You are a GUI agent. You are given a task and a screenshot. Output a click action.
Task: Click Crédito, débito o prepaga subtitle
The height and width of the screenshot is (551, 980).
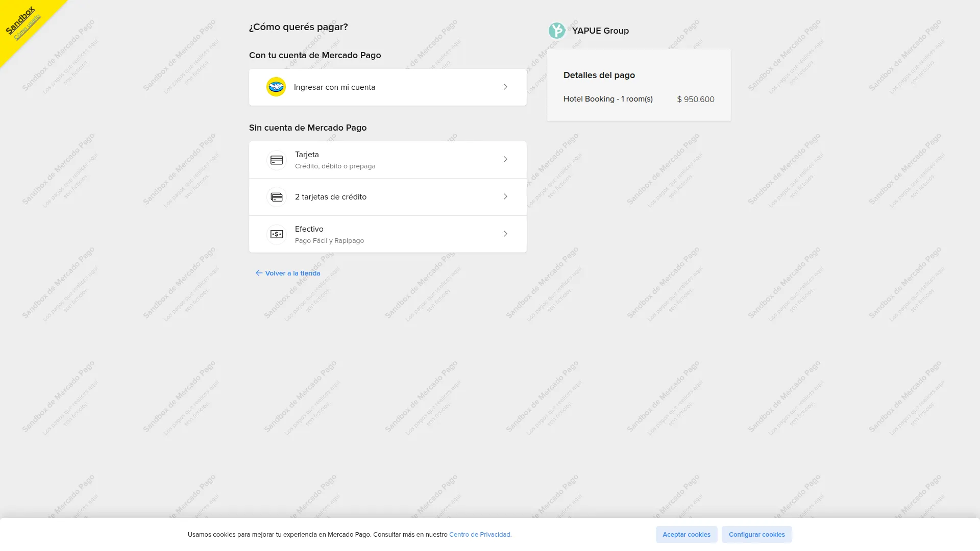(335, 166)
